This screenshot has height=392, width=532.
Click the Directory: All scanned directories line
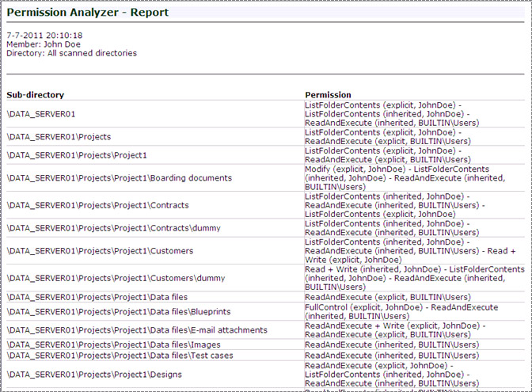(x=71, y=53)
